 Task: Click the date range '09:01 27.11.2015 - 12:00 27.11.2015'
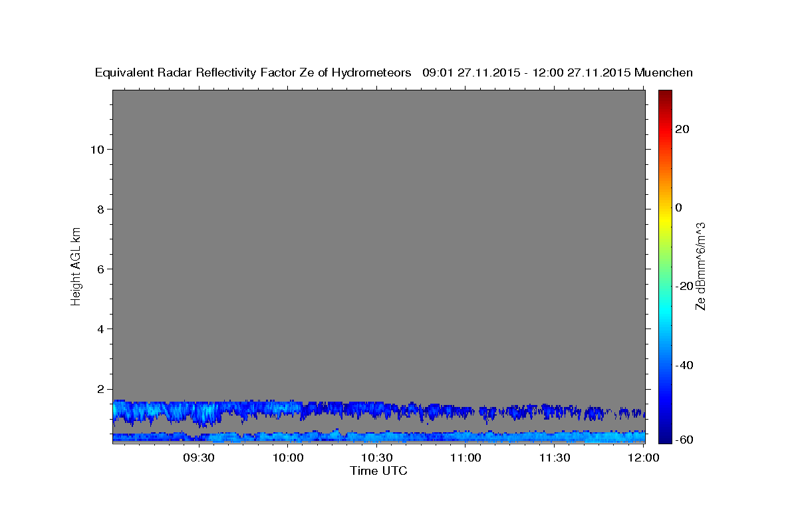[527, 73]
